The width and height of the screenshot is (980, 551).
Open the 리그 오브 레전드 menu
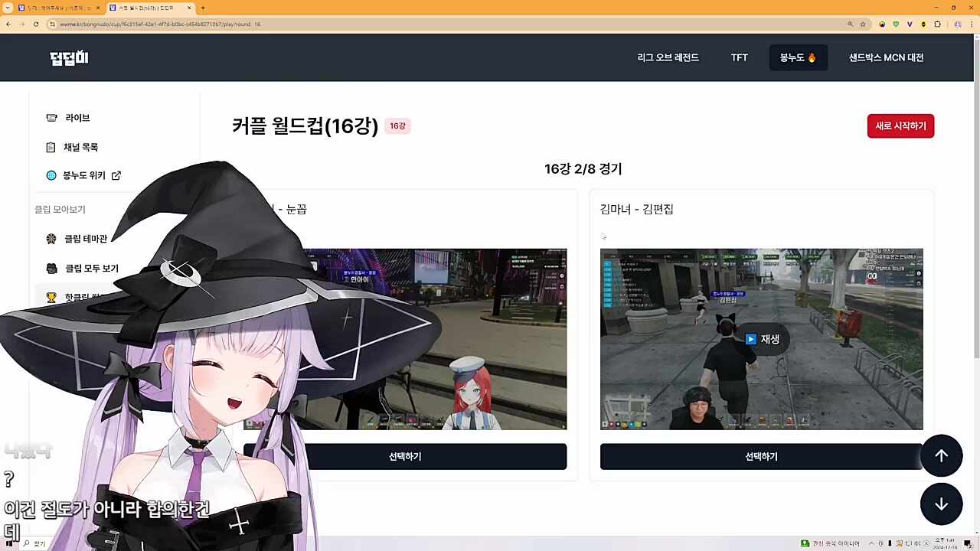point(668,57)
